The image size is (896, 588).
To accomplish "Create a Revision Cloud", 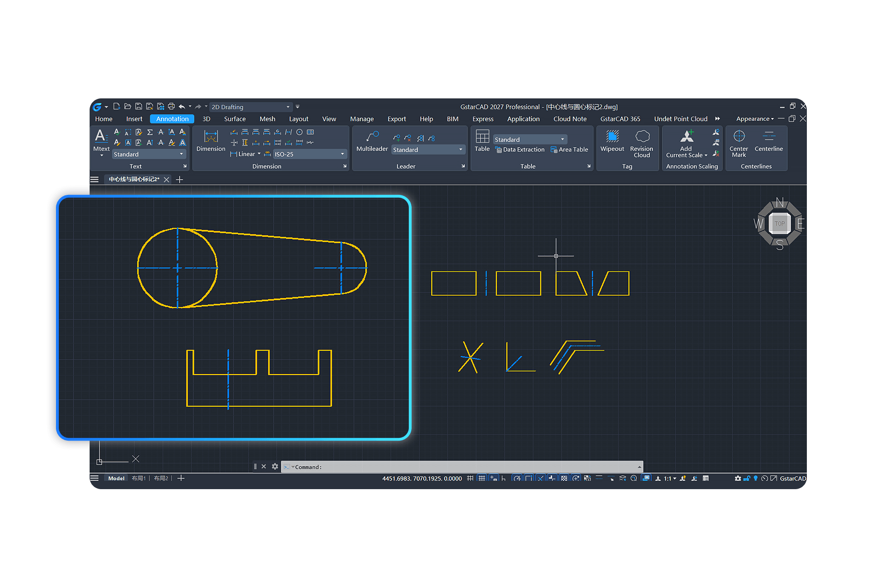I will pos(642,144).
